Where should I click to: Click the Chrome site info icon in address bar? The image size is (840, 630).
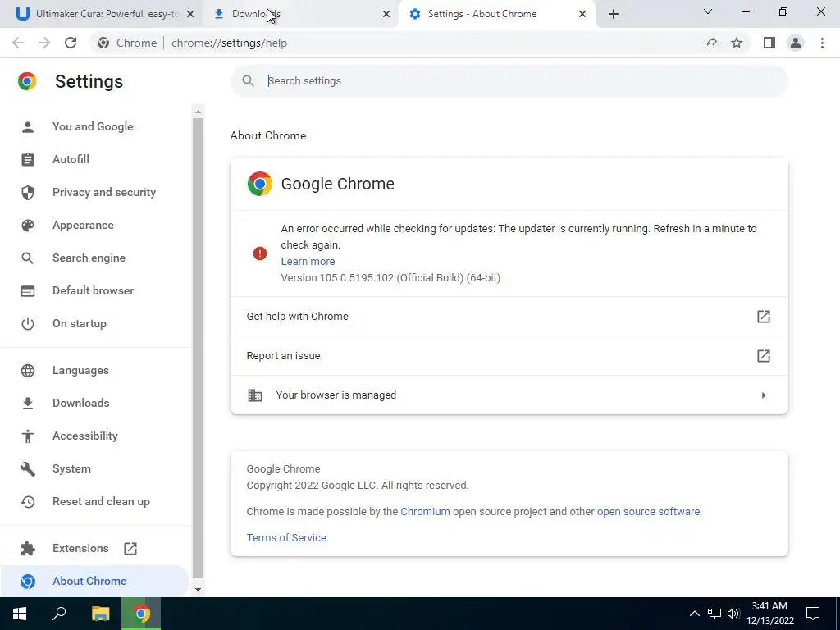[103, 43]
